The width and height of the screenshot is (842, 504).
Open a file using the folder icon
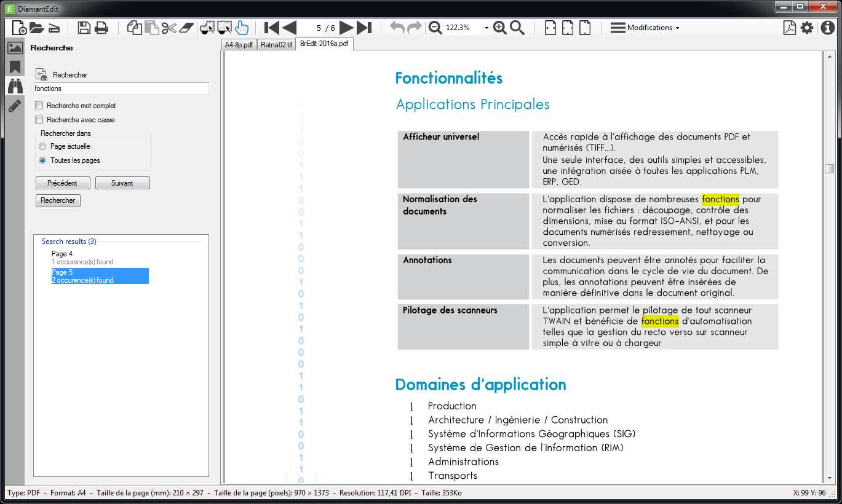(36, 28)
